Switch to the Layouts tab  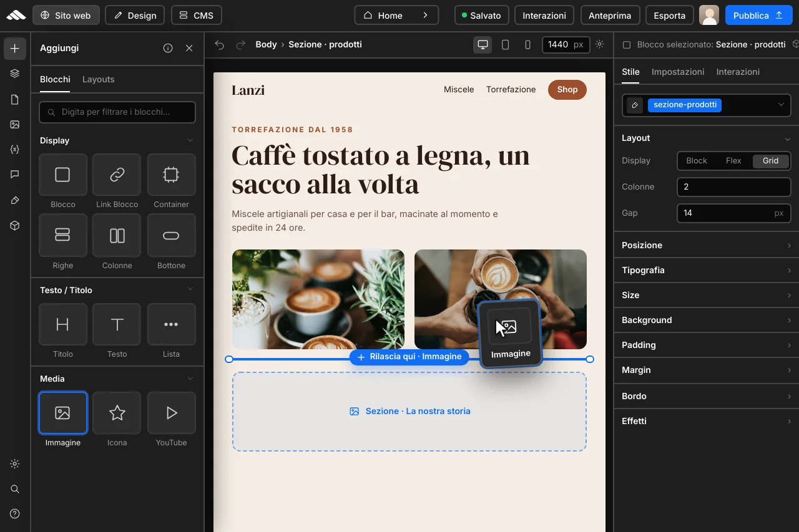coord(99,79)
